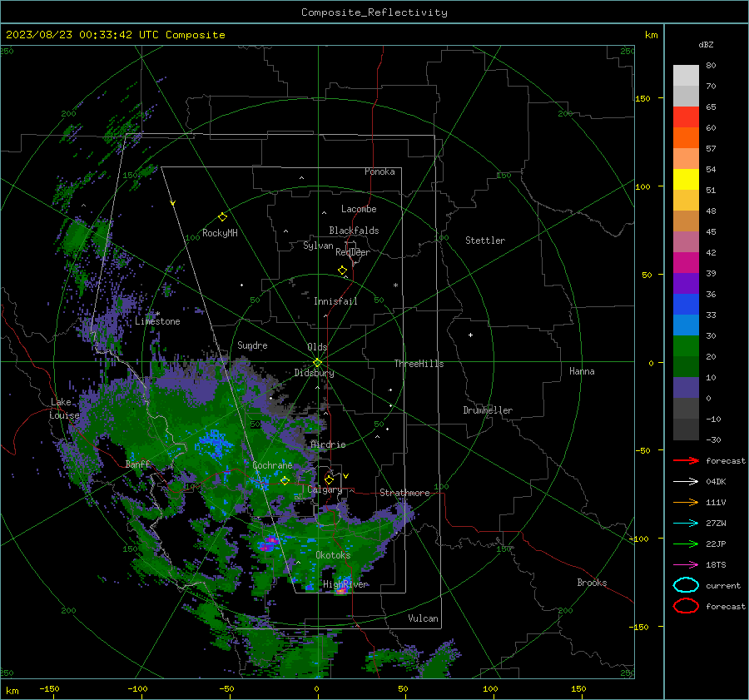This screenshot has height=700, width=749.
Task: Click the HighRiver label
Action: [x=345, y=584]
